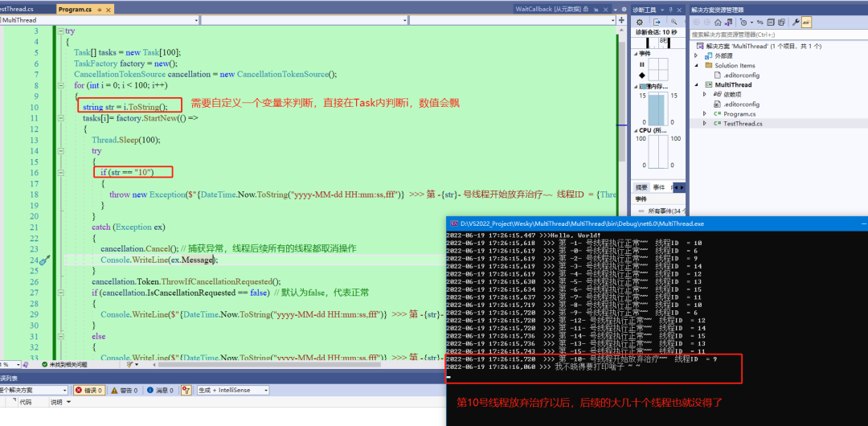868x426 pixels.
Task: Close the Program.cs tab
Action: [108, 10]
